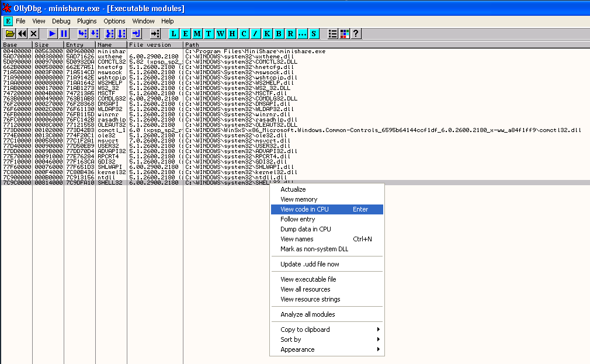Click the Trace into icon
The height and width of the screenshot is (364, 590).
tap(109, 34)
